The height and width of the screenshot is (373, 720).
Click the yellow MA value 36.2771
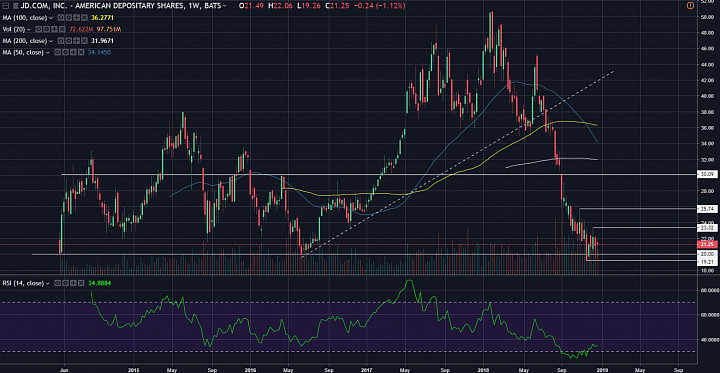102,18
